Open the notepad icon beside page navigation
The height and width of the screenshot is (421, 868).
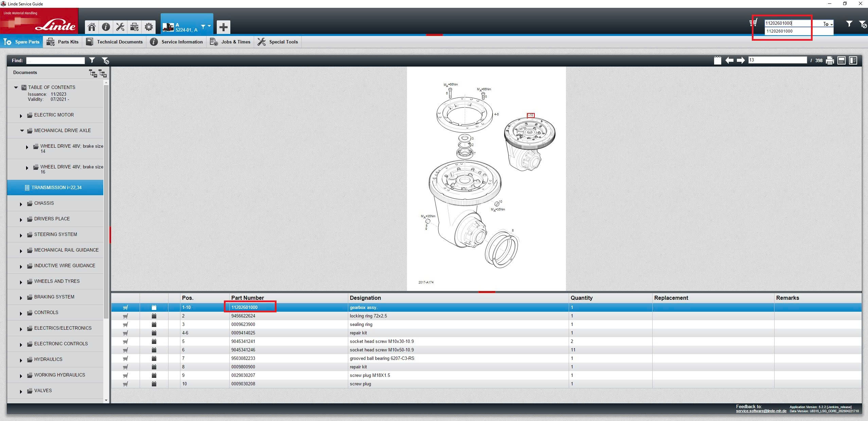[718, 60]
